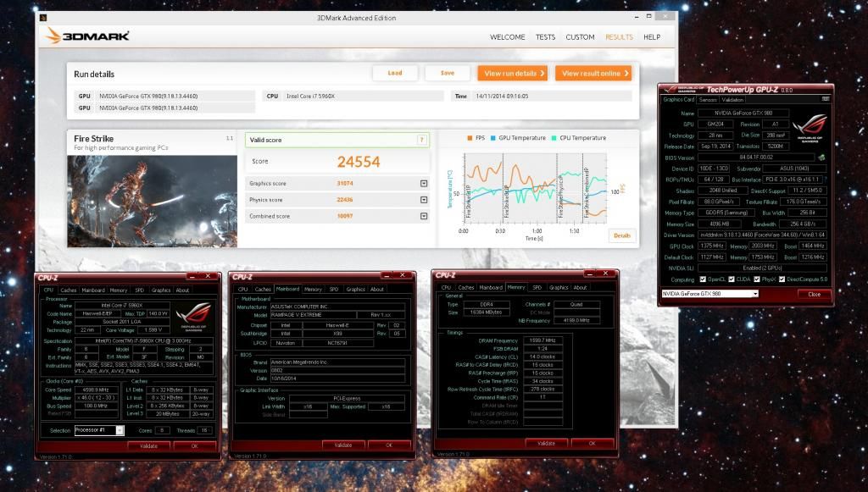Click the View run details button
This screenshot has width=868, height=492.
pos(513,73)
